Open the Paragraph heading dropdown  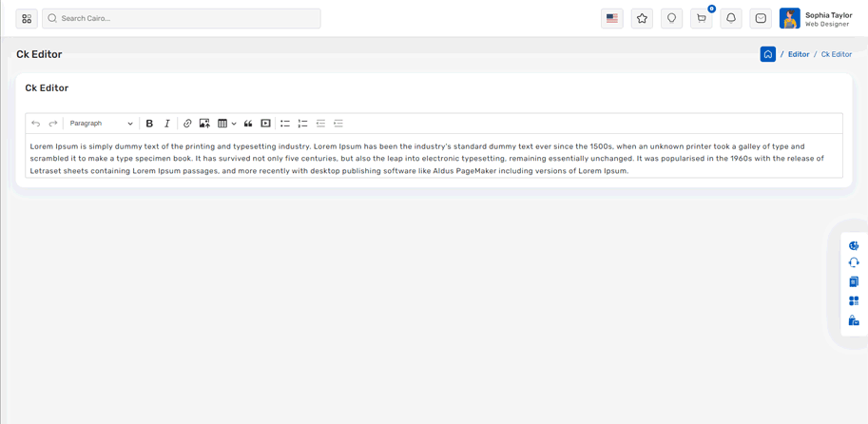[101, 124]
